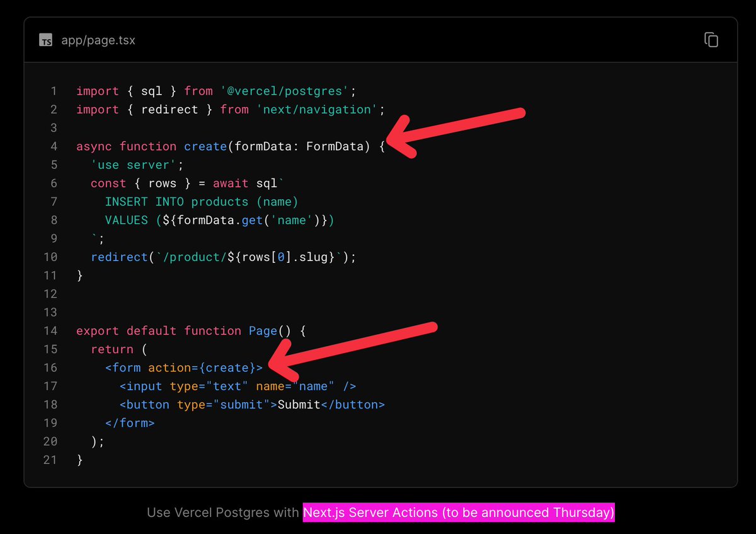The height and width of the screenshot is (534, 756).
Task: Click the 'Use Vercel Postgres with' caption
Action: point(223,513)
